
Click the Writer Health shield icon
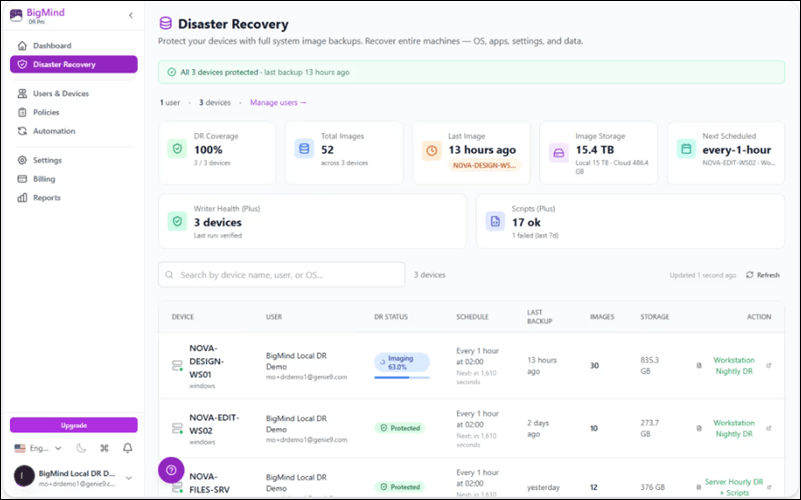coord(177,222)
